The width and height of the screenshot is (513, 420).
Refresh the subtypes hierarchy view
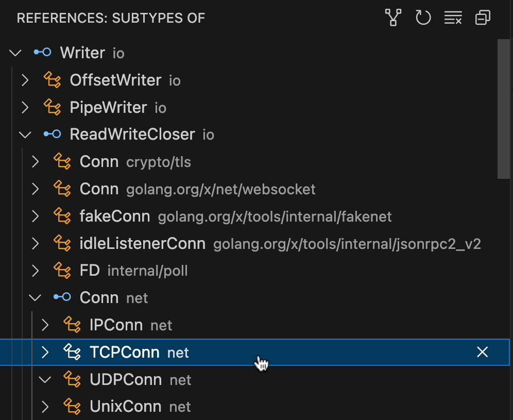point(423,18)
